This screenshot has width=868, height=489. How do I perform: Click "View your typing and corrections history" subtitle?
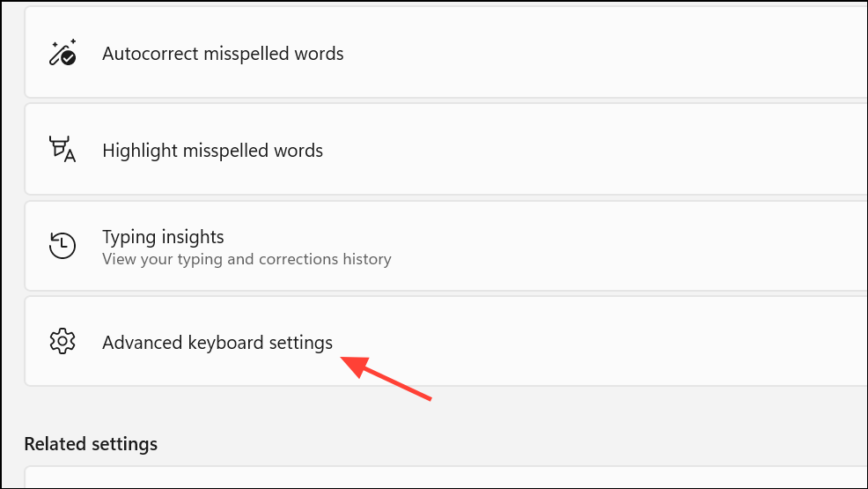(x=246, y=259)
